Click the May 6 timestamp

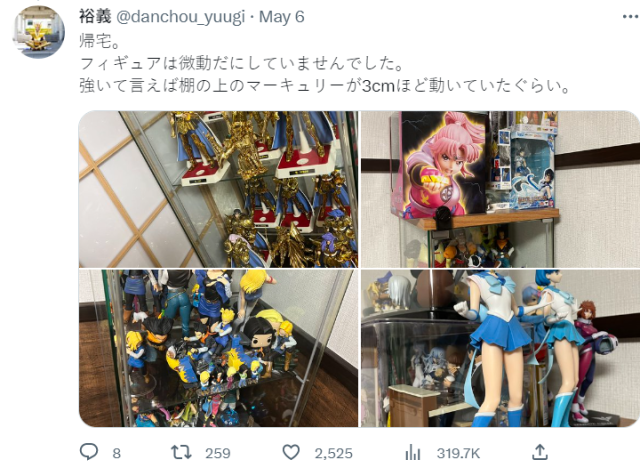coord(282,17)
